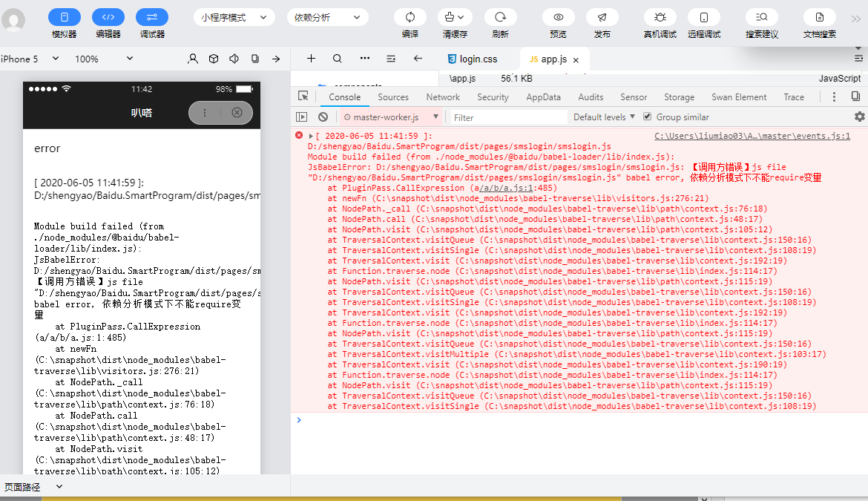Open the 页面路径 page path dropdown
Viewport: 868px width, 501px height.
tap(33, 487)
